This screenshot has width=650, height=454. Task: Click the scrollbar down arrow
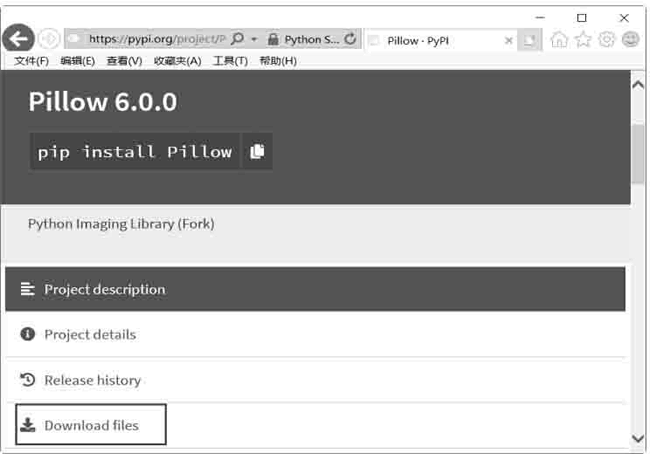pyautogui.click(x=638, y=438)
